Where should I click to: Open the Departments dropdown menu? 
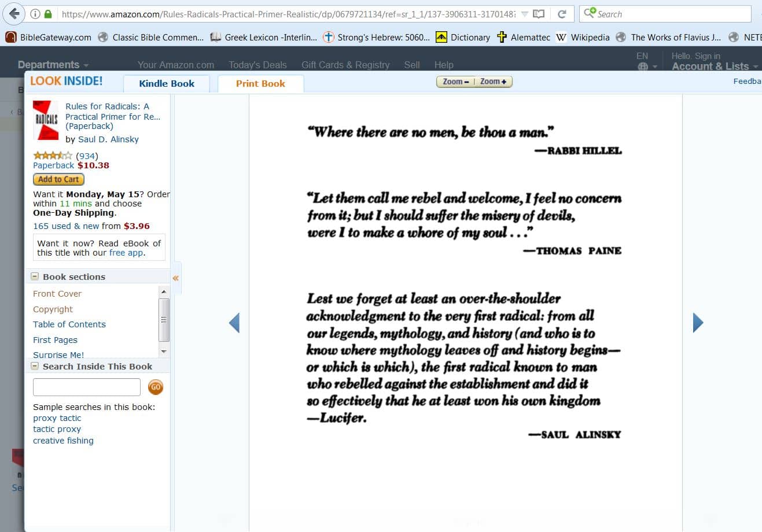[53, 65]
